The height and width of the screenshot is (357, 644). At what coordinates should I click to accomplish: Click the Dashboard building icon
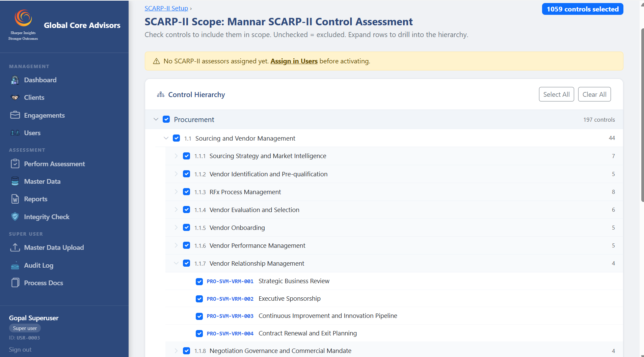(15, 80)
